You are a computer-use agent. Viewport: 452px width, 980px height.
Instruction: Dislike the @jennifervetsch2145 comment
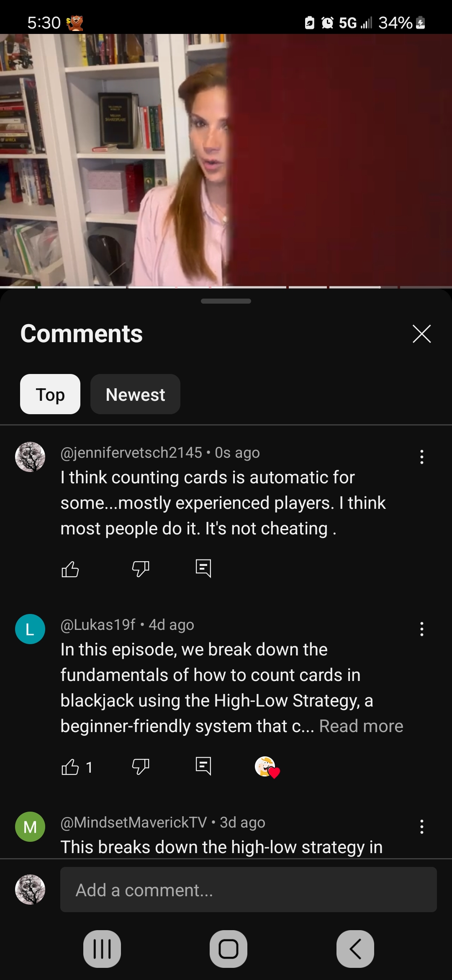pyautogui.click(x=141, y=569)
